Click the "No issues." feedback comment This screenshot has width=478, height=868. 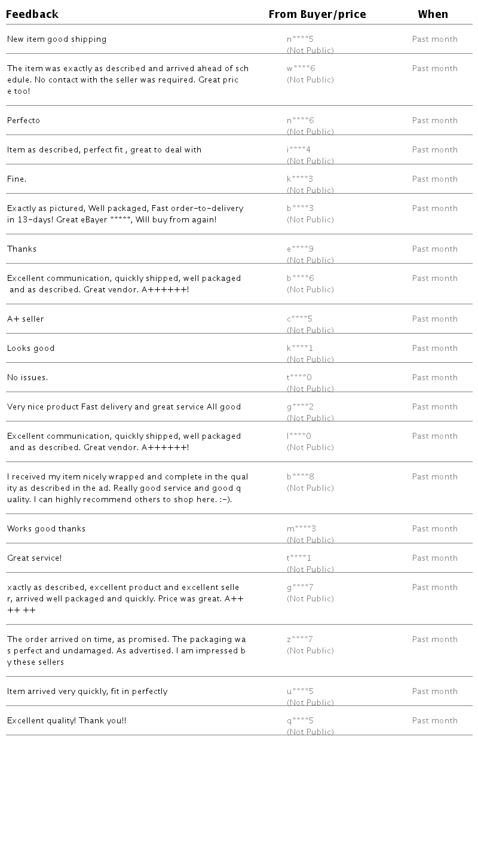pos(27,378)
